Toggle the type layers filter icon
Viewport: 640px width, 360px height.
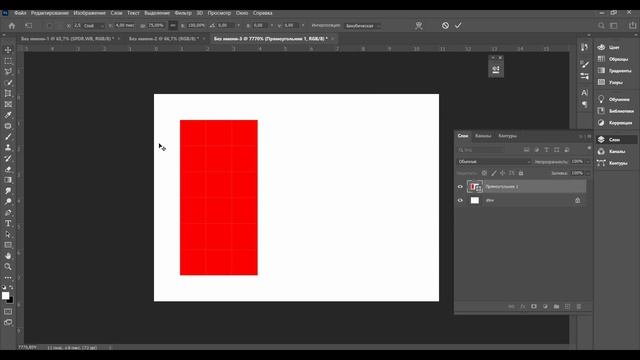tap(547, 150)
